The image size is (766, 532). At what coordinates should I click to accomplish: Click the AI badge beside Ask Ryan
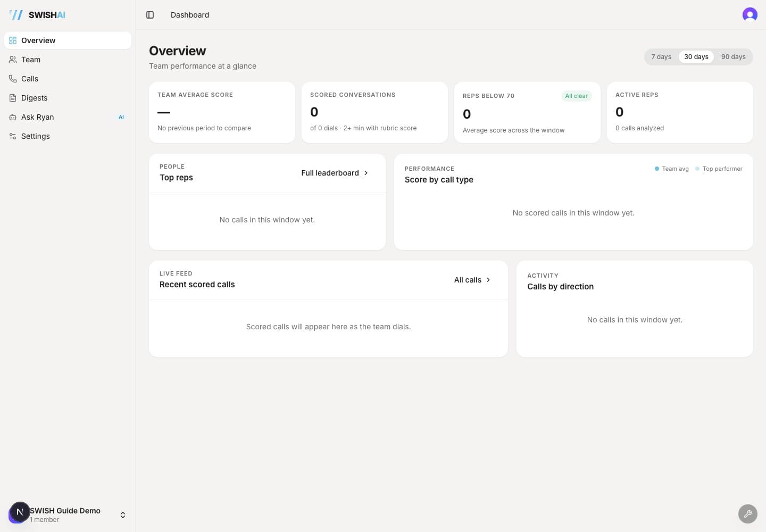(121, 117)
